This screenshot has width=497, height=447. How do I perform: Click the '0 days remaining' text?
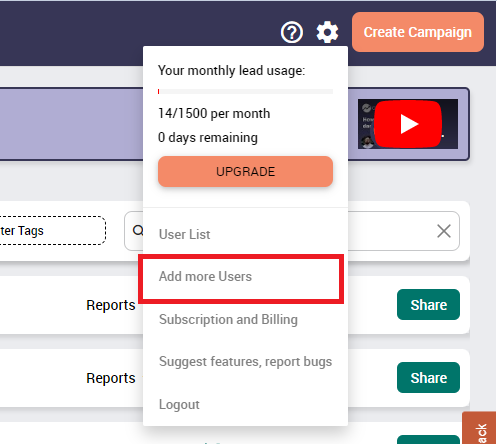tap(208, 138)
